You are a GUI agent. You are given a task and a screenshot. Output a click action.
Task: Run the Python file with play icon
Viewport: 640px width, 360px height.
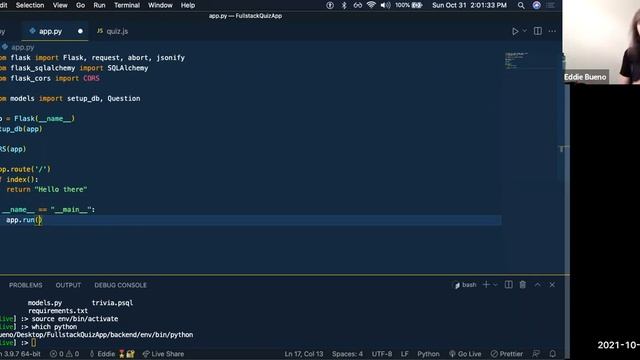pyautogui.click(x=515, y=31)
